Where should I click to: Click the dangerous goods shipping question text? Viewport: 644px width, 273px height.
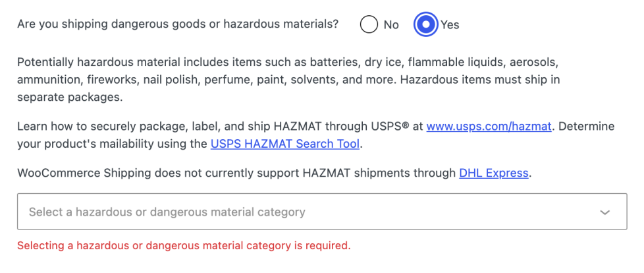[x=178, y=24]
